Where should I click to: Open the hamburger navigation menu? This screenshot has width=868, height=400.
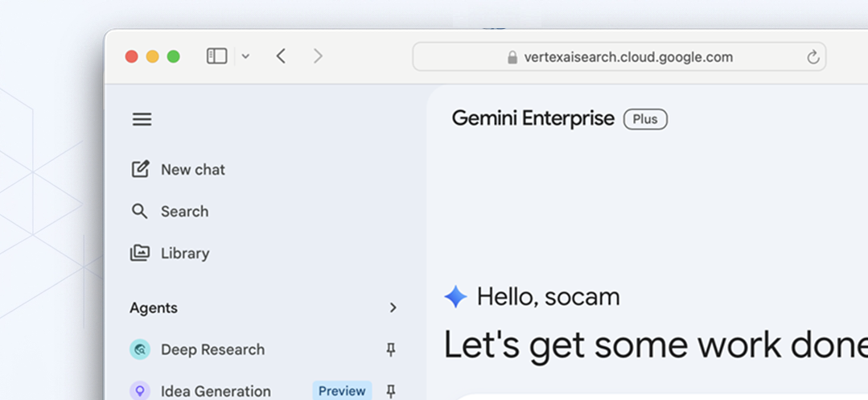point(142,119)
